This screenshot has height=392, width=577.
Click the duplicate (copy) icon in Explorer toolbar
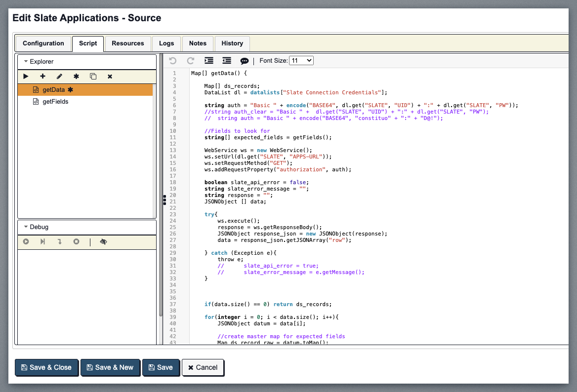coord(93,77)
